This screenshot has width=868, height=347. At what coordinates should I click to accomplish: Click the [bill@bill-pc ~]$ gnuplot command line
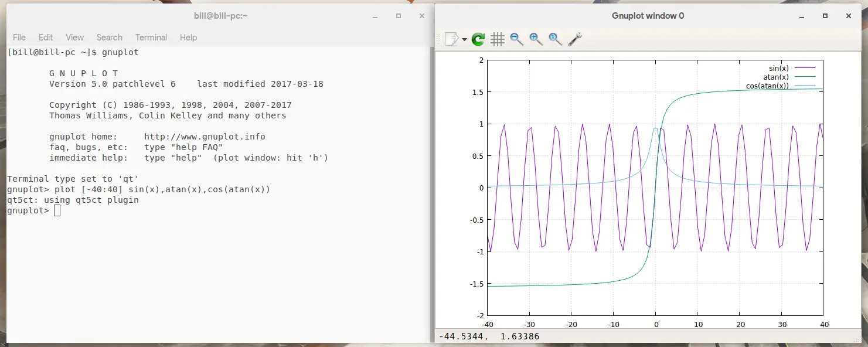pyautogui.click(x=73, y=52)
